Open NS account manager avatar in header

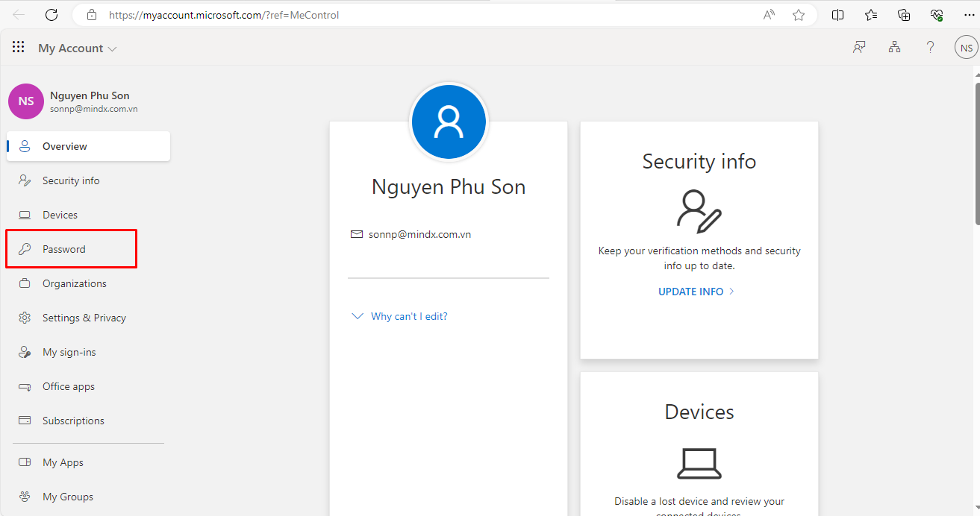(x=966, y=48)
